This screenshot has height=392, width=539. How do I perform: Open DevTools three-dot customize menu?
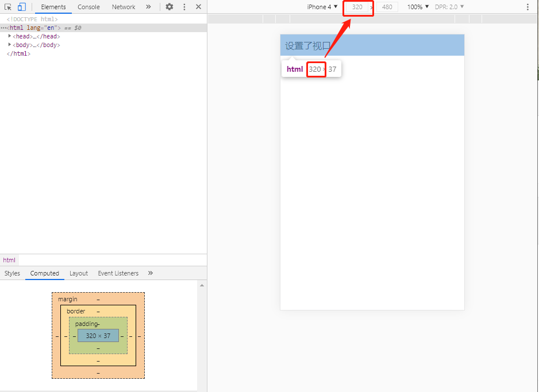[184, 7]
